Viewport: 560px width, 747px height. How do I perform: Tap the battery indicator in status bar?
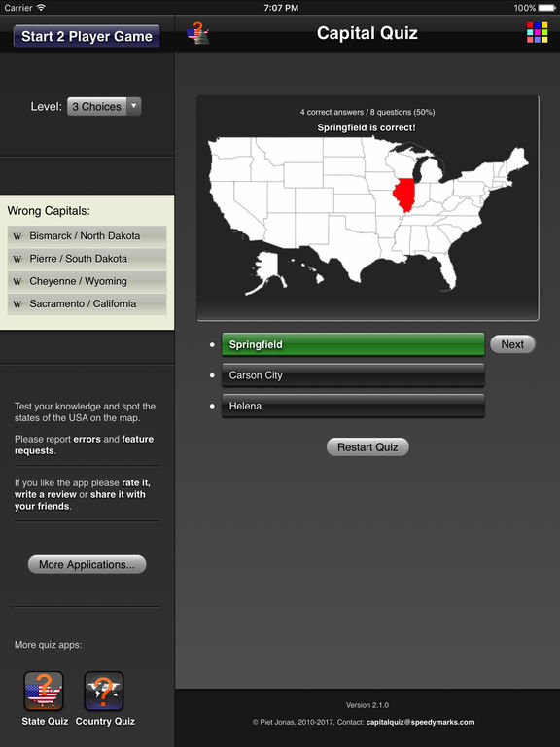[x=546, y=8]
